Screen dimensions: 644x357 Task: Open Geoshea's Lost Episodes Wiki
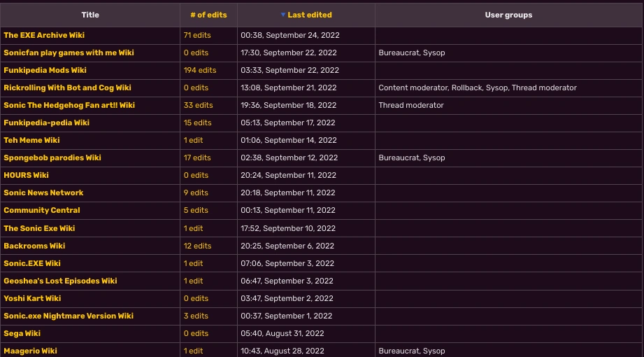60,281
